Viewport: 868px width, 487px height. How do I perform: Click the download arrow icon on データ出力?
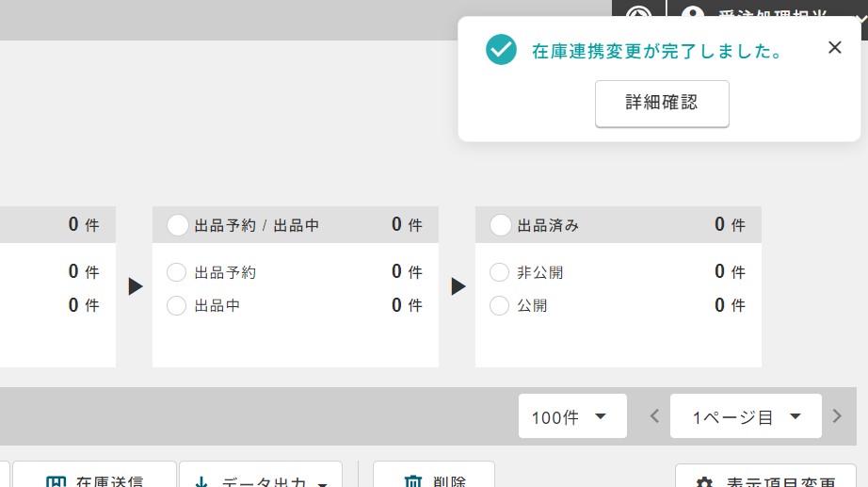coord(201,481)
